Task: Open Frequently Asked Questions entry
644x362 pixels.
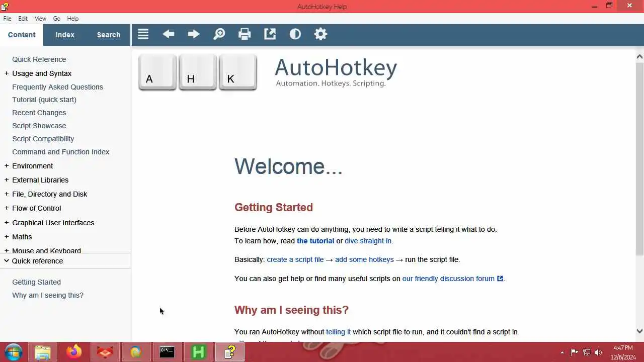Action: 58,87
